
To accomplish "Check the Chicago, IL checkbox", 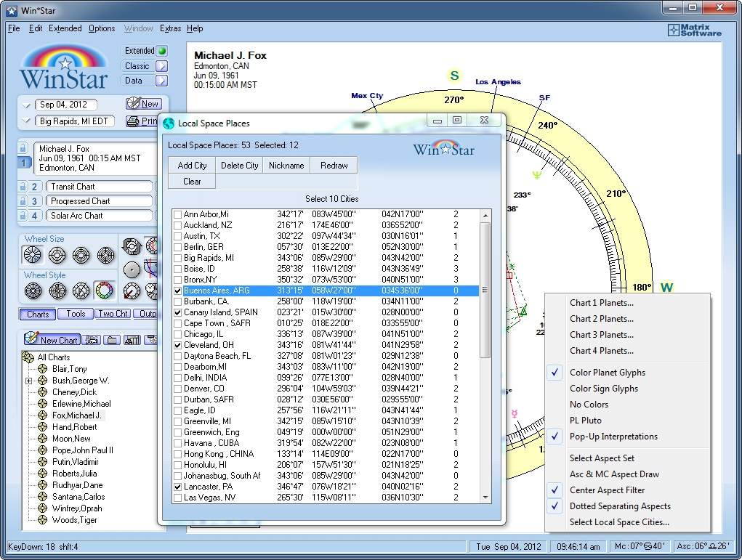I will (177, 334).
